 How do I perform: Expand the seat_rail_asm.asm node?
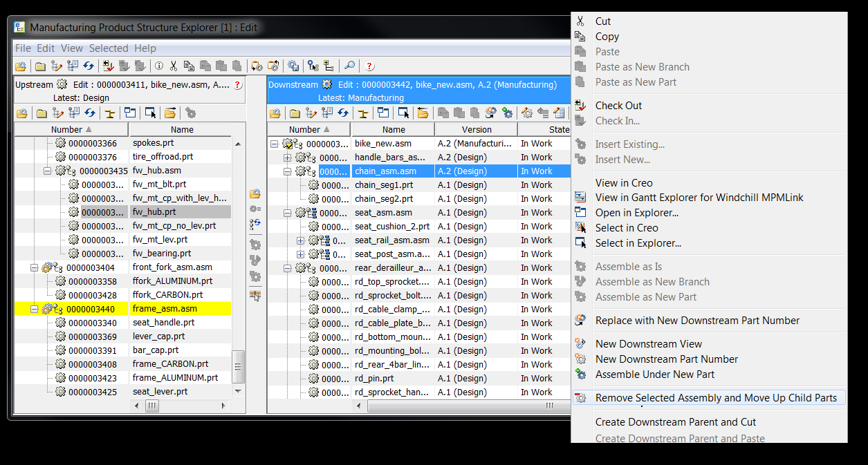click(301, 240)
